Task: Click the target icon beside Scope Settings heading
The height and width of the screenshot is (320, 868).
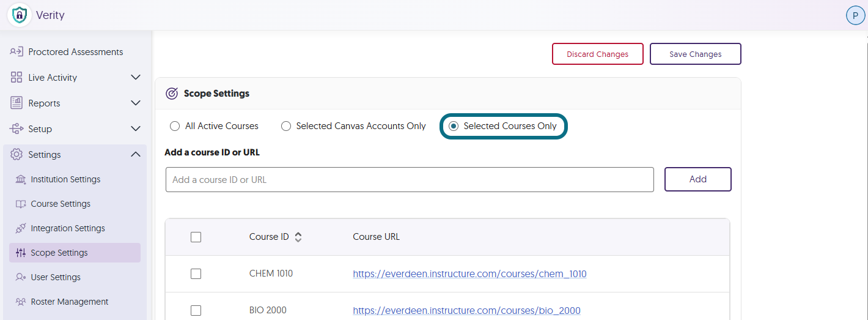Action: coord(172,94)
